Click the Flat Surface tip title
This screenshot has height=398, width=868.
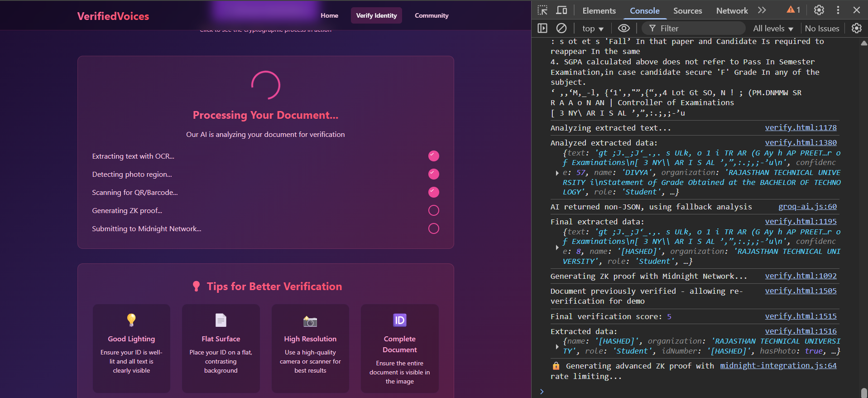point(221,339)
